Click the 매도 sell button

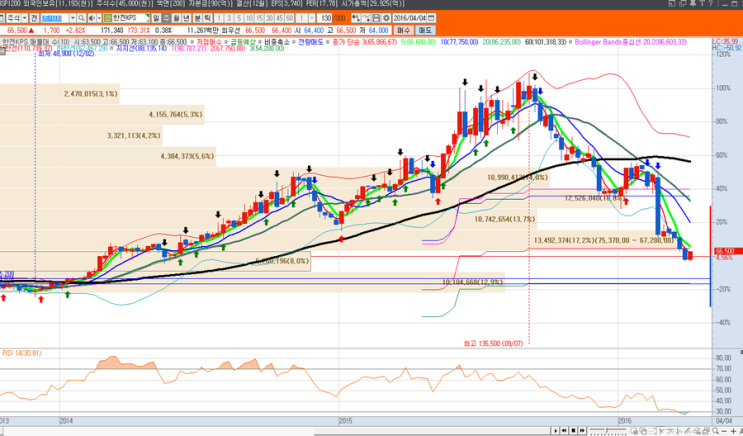(x=425, y=30)
